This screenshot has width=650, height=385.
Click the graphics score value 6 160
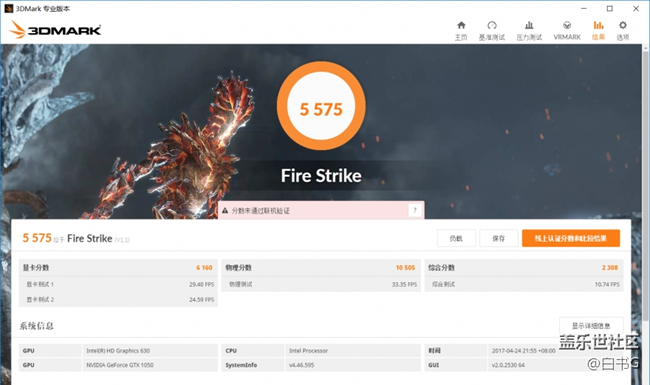tap(204, 268)
